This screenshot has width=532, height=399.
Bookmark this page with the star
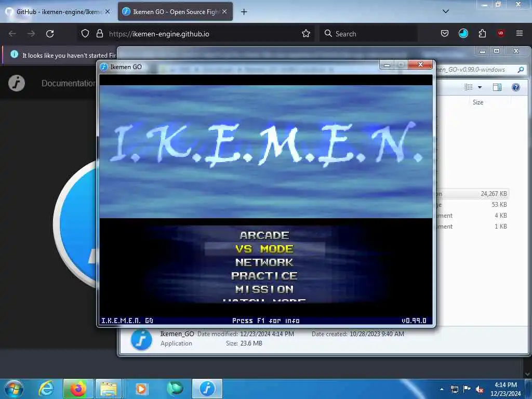306,34
